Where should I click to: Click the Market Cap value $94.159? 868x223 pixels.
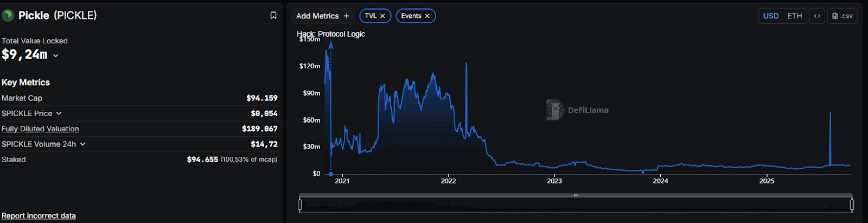262,98
